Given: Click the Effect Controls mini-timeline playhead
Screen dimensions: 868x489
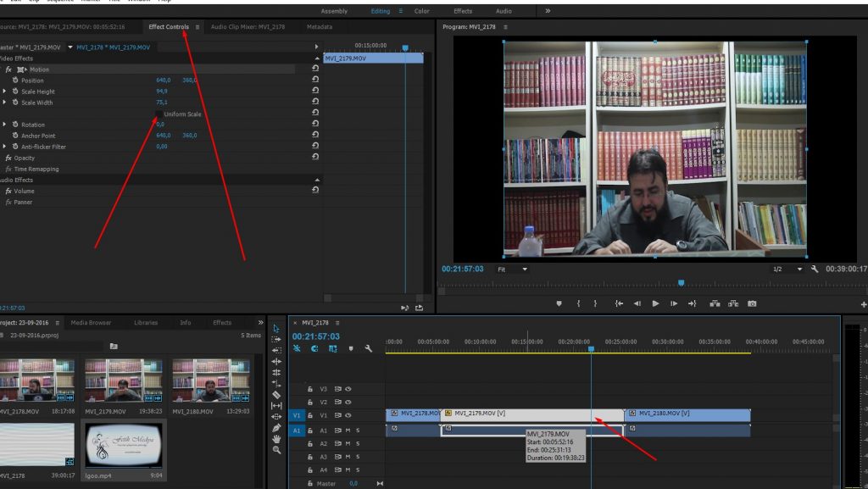Looking at the screenshot, I should point(405,48).
